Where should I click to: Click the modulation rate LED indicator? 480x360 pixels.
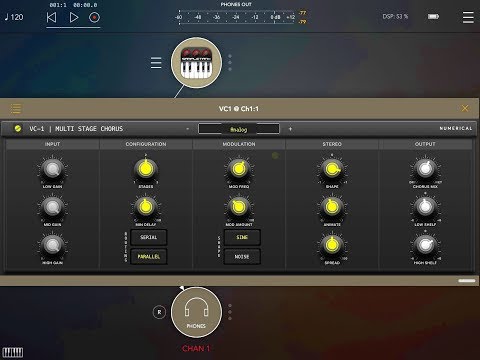[x=275, y=155]
